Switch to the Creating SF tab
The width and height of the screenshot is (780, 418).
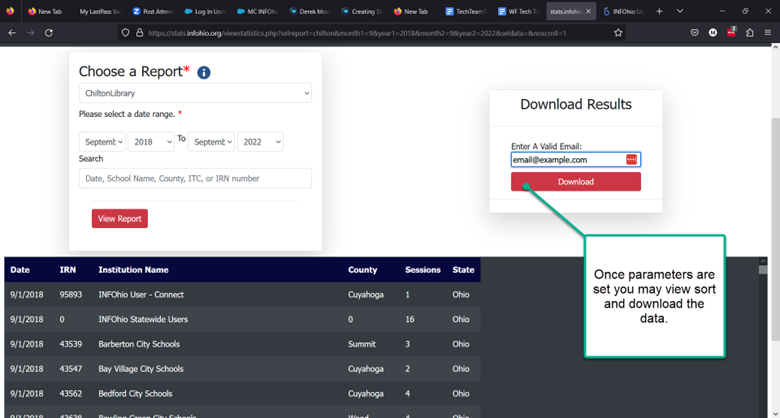coord(362,11)
